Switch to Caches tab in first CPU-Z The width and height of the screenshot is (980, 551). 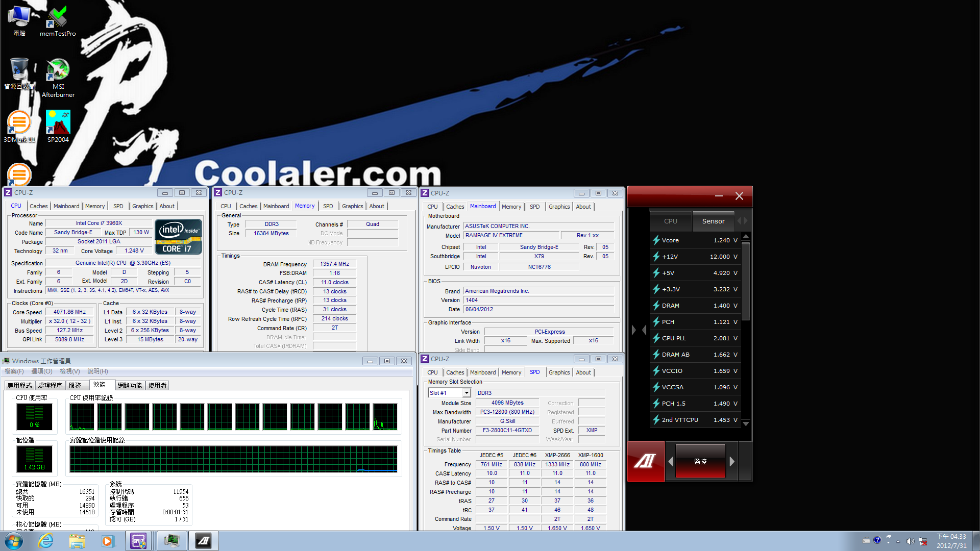(38, 206)
